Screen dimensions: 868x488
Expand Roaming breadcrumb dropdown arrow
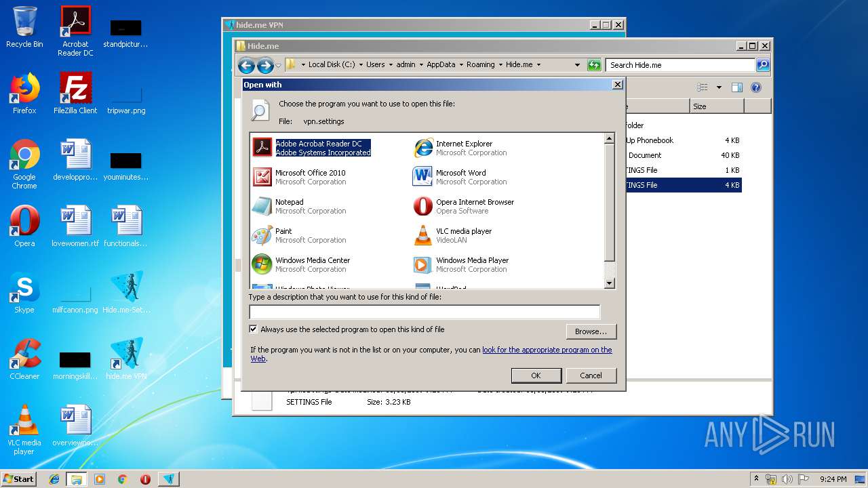click(500, 65)
